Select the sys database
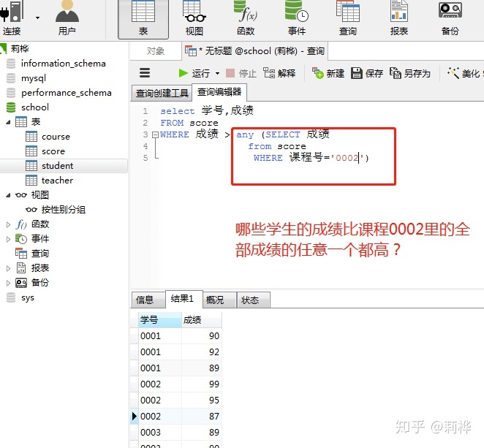The height and width of the screenshot is (448, 484). coord(28,297)
